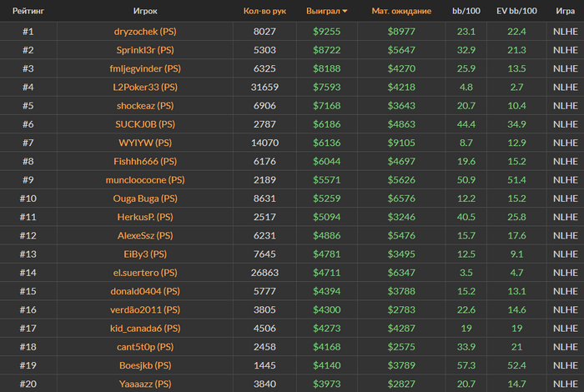Click muncloococne (PS) player name
The width and height of the screenshot is (584, 392).
pos(145,180)
